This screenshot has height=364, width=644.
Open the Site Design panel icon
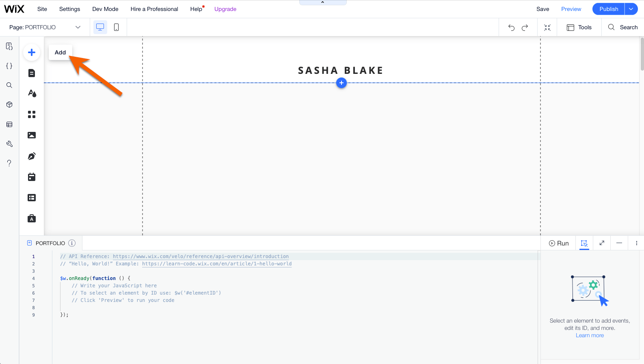point(32,94)
